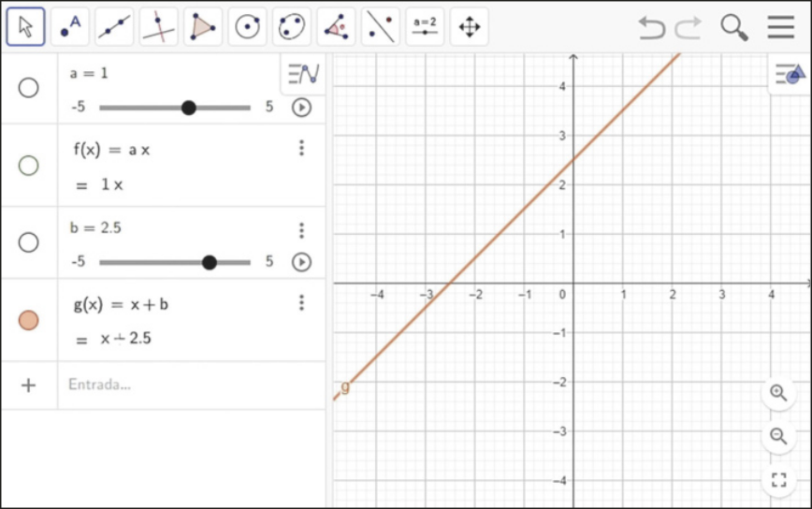The width and height of the screenshot is (812, 509).
Task: Select the Perpendicular line tool
Action: [x=158, y=26]
